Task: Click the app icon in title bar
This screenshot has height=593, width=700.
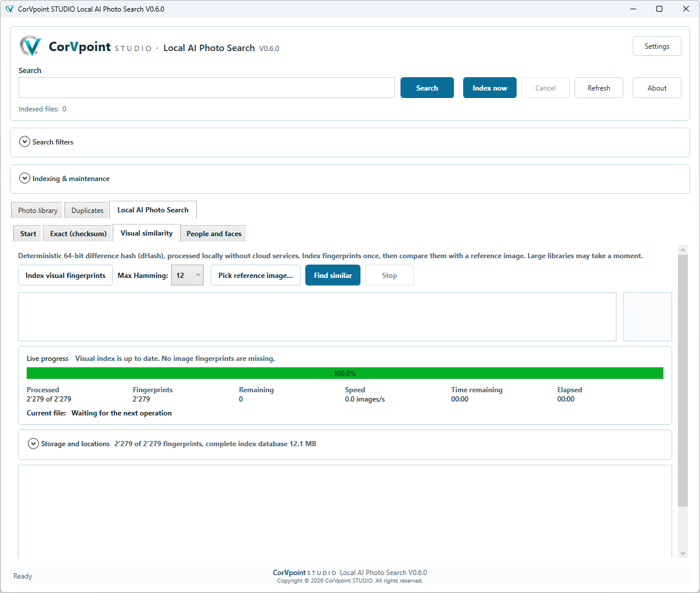Action: coord(9,9)
